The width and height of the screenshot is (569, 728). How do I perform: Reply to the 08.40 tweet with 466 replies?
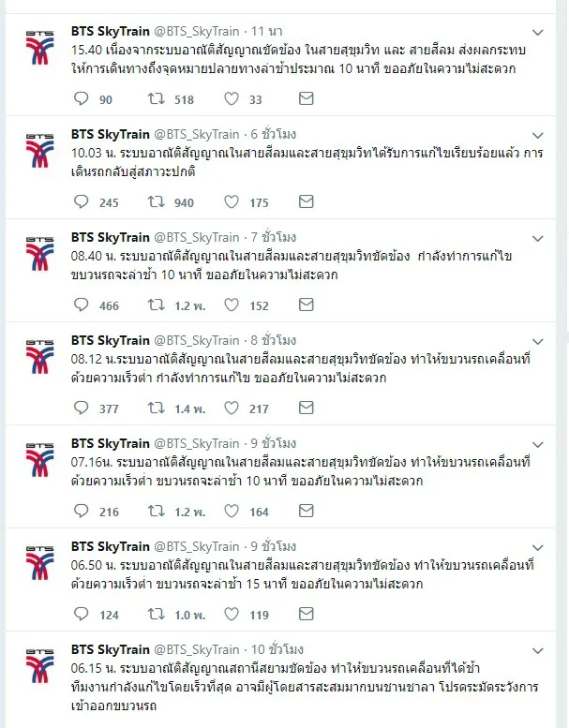[x=81, y=305]
